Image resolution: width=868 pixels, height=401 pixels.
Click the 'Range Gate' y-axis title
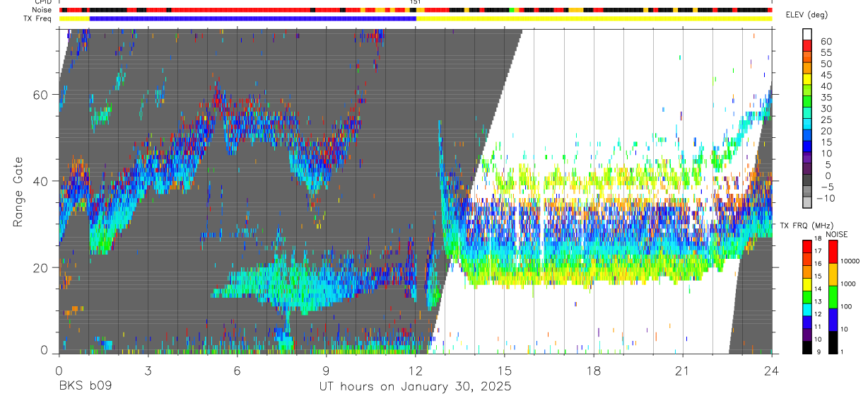19,191
